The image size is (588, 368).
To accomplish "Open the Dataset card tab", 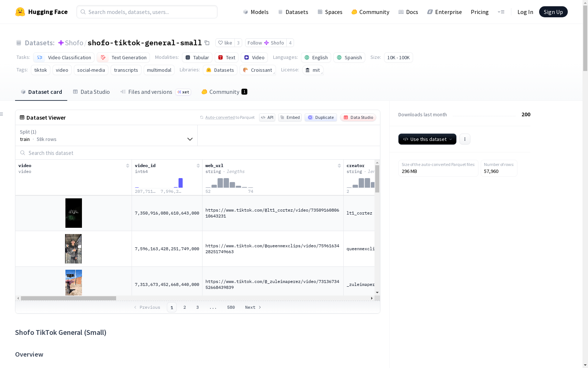I will tap(41, 92).
